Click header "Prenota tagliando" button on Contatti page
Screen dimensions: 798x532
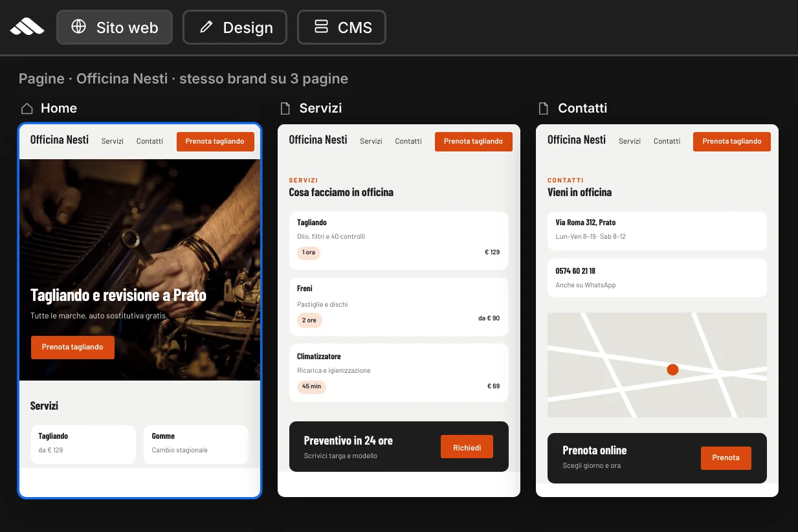(x=732, y=141)
